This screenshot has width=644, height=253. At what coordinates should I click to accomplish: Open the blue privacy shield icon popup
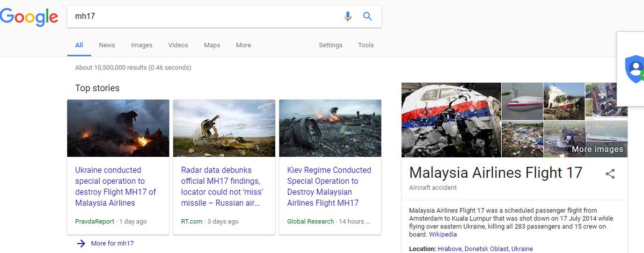click(x=635, y=68)
